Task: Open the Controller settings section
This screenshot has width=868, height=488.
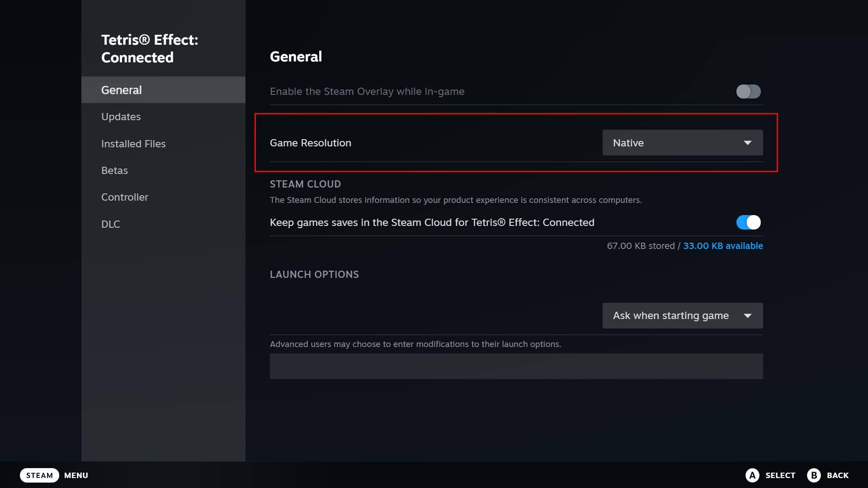Action: (125, 197)
